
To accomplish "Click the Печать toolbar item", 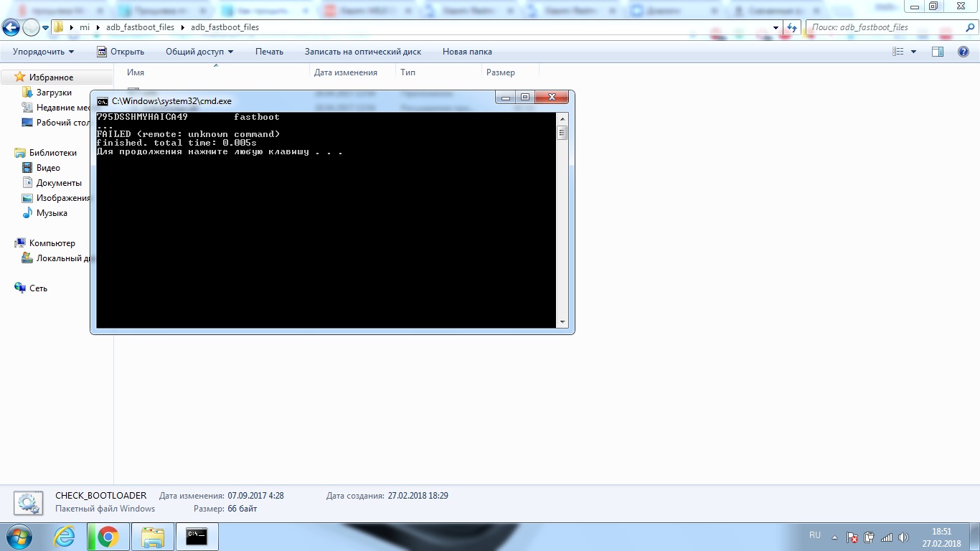I will pos(269,52).
